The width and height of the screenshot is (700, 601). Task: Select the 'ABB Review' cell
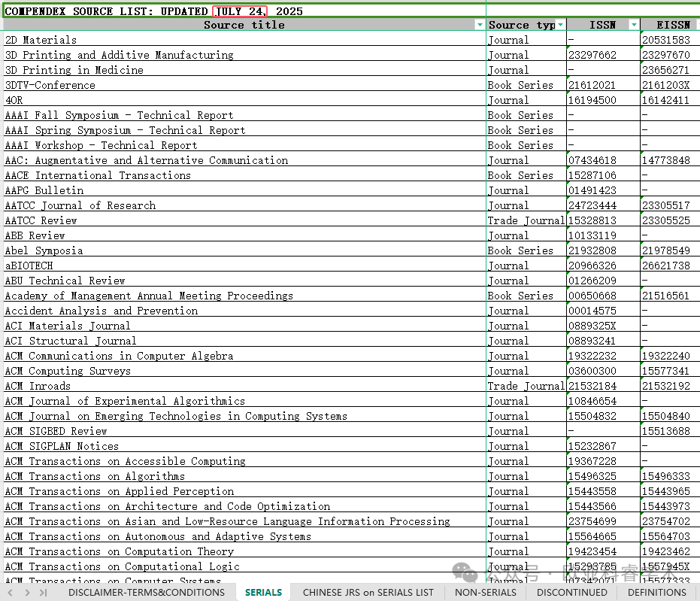coord(244,235)
